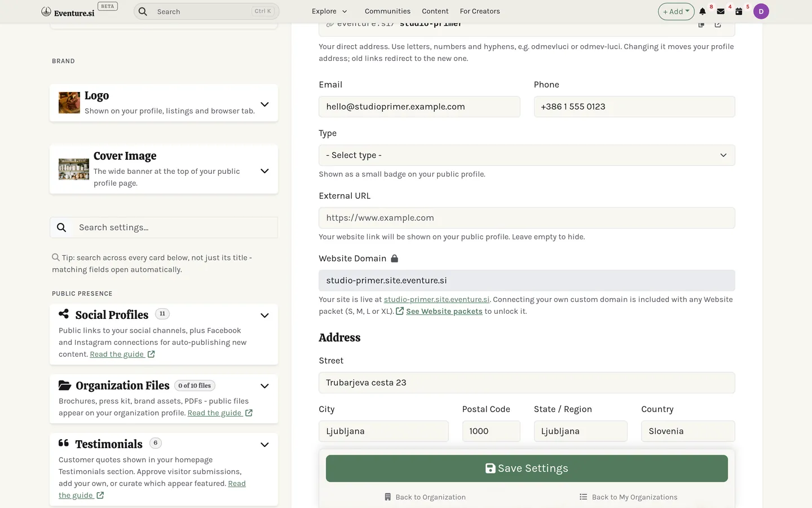Image resolution: width=812 pixels, height=508 pixels.
Task: Click the Organization Files folder icon
Action: tap(65, 385)
